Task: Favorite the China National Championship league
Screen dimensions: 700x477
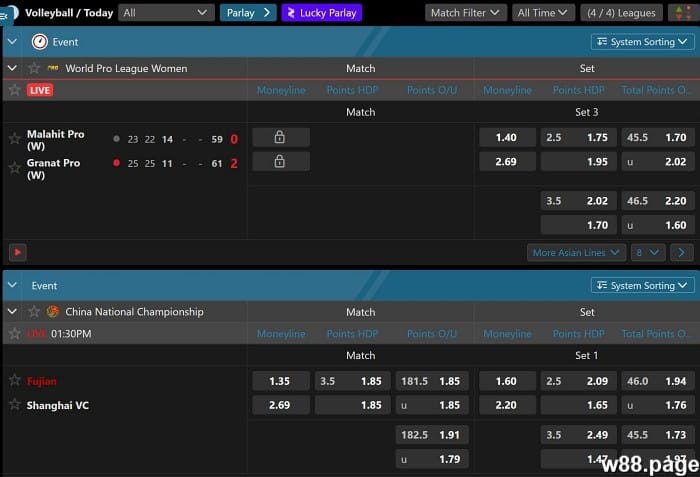Action: (34, 311)
